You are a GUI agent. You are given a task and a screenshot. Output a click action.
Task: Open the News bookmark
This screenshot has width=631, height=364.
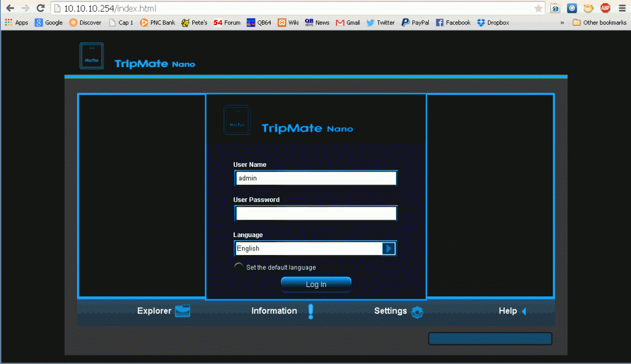click(317, 23)
